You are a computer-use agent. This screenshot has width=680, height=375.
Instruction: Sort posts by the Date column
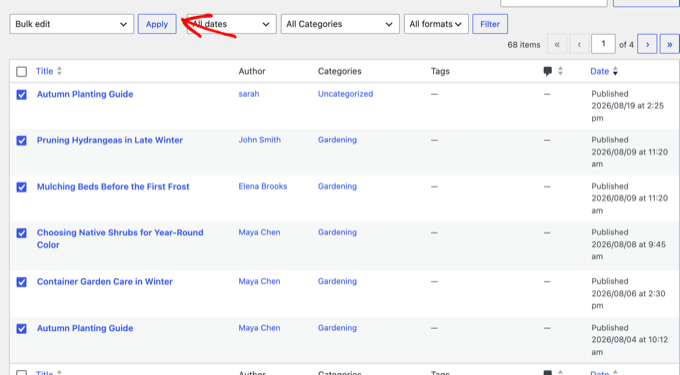(600, 71)
